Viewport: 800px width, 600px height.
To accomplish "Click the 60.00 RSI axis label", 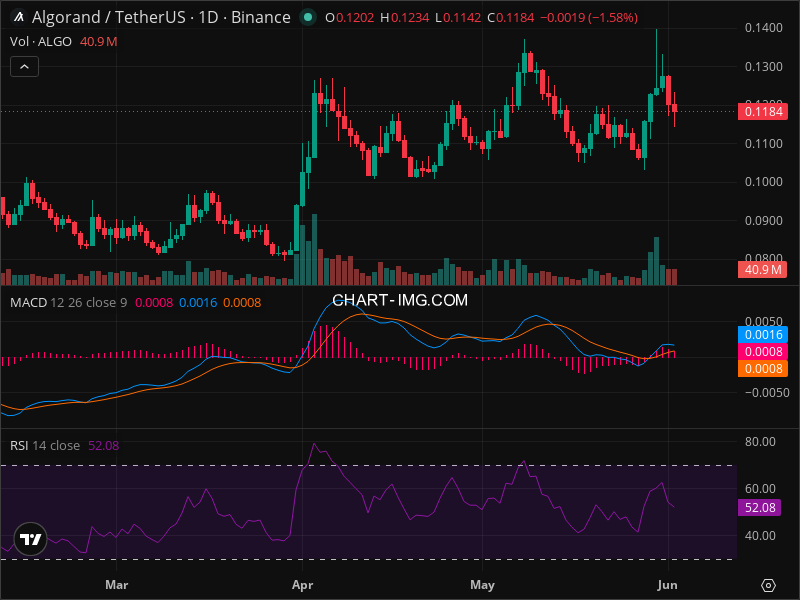I will point(760,489).
